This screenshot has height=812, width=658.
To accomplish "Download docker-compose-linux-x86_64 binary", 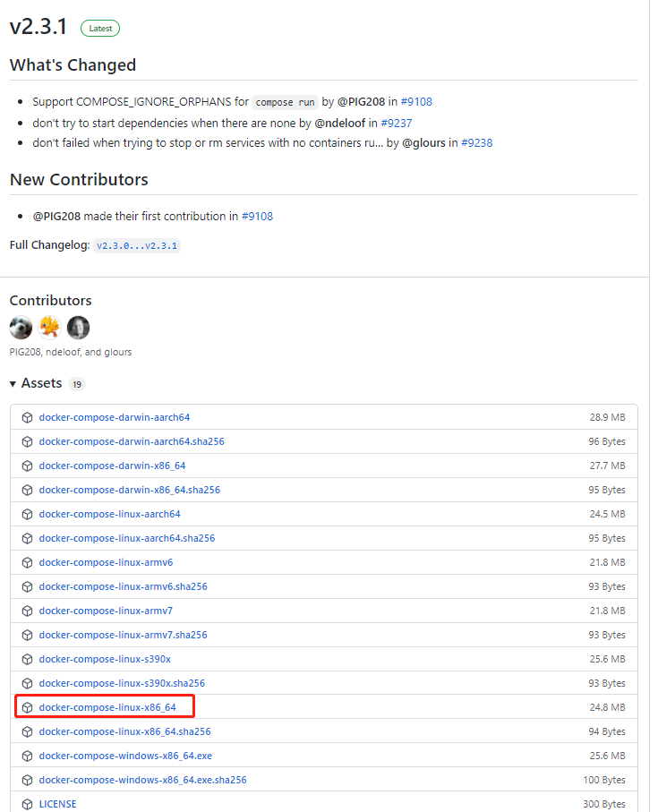I will (x=107, y=707).
